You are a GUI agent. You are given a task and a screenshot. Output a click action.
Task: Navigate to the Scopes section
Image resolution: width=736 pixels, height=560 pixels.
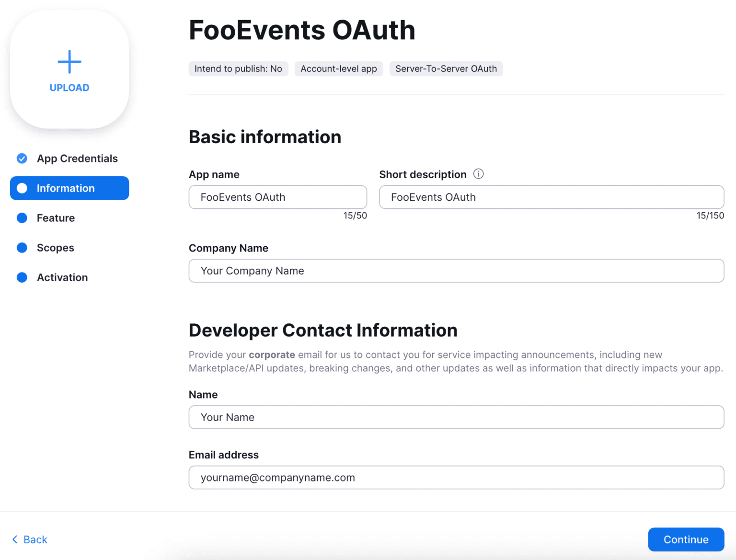pyautogui.click(x=55, y=248)
